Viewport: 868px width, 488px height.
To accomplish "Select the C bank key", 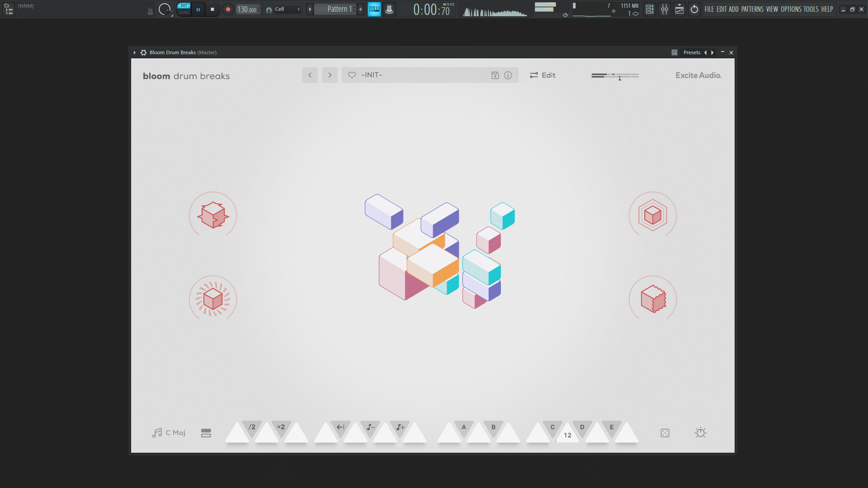I will point(552,427).
